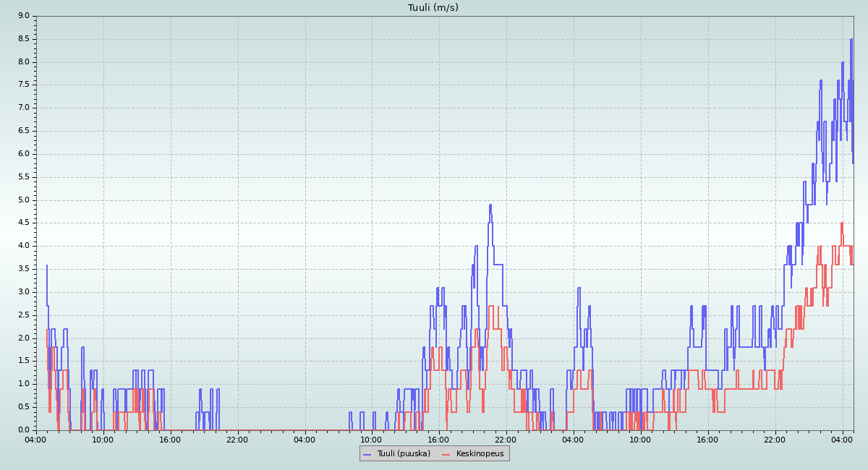Click the rightmost 04:00 time axis label

842,440
